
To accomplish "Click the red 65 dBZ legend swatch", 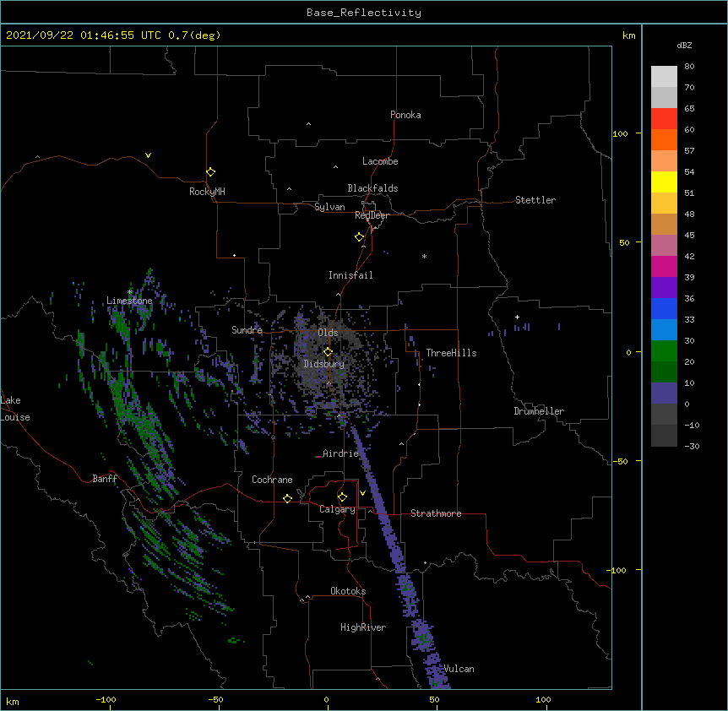I will point(664,119).
